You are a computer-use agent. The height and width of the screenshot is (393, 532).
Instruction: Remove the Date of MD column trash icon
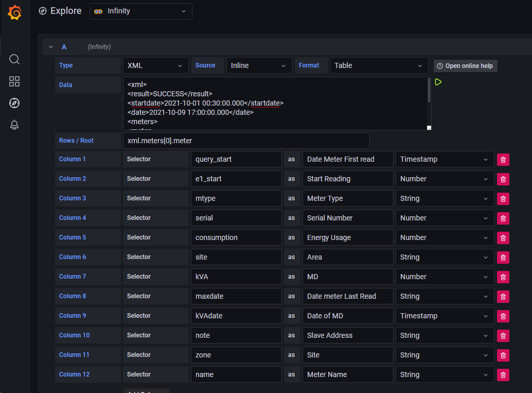(x=503, y=316)
